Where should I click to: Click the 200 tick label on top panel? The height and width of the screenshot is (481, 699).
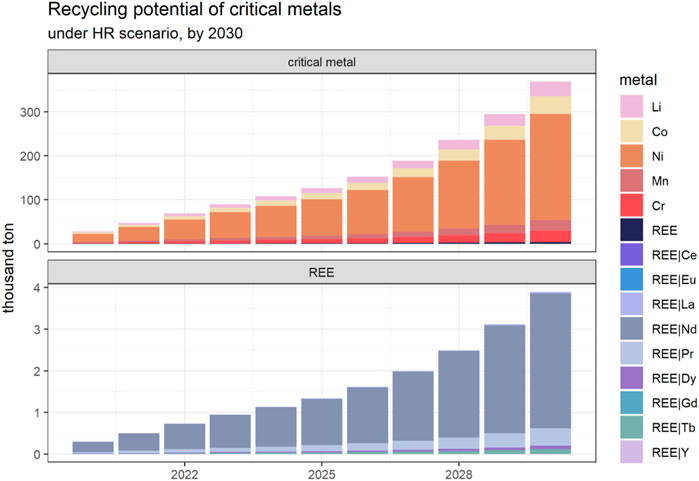(30, 156)
